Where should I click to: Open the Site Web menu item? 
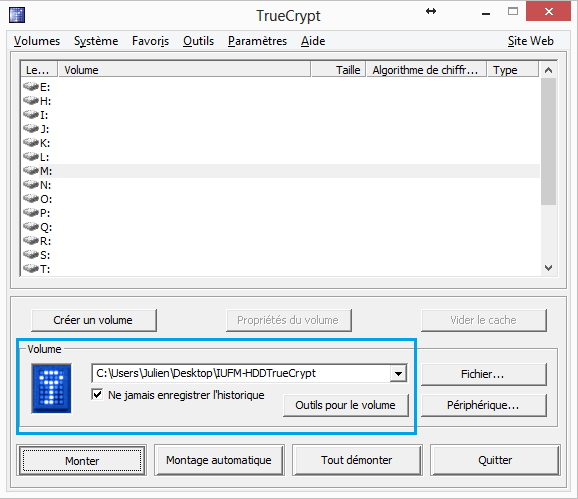pos(530,41)
